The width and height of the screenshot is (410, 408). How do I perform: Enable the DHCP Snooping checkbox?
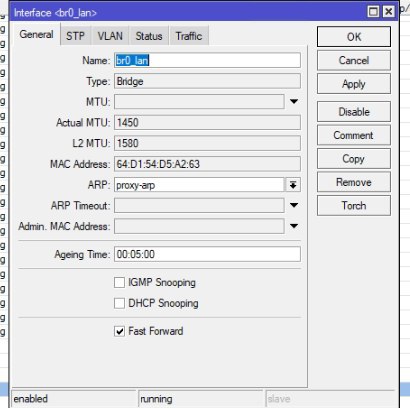pos(119,303)
